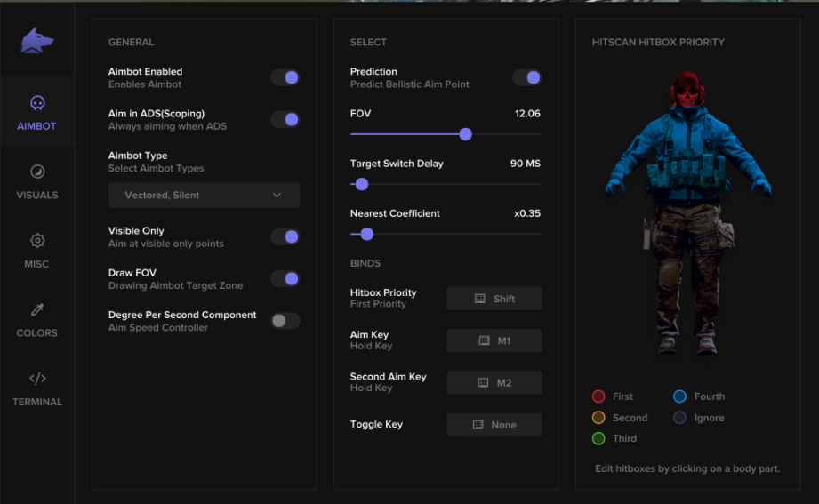Open the TERMINAL tab label

[37, 402]
